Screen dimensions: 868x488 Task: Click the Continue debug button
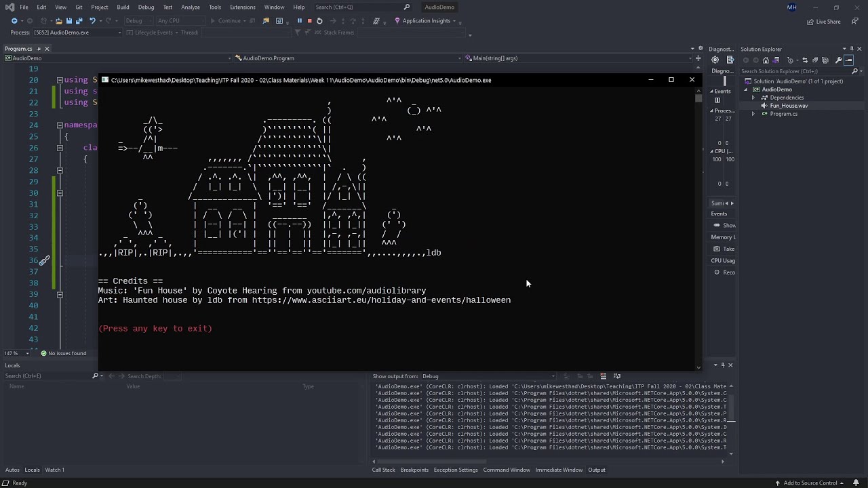[229, 21]
